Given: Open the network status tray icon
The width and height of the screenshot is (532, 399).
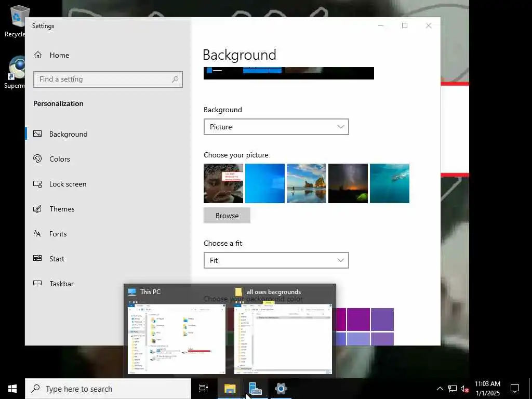Looking at the screenshot, I should pos(453,389).
